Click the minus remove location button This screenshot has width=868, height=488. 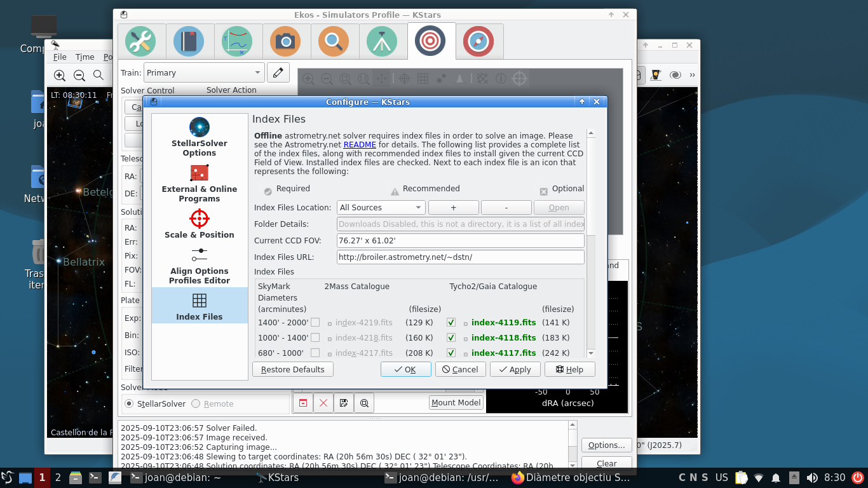(x=506, y=207)
